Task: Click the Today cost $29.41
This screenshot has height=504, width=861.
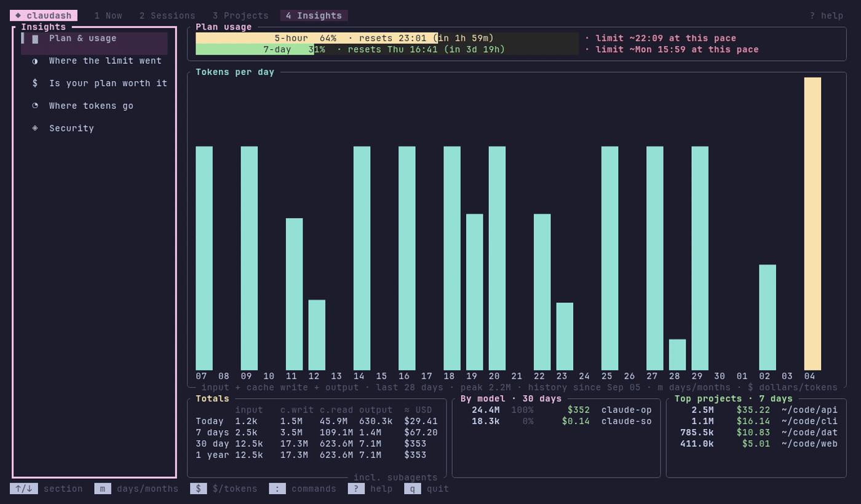Action: point(421,421)
